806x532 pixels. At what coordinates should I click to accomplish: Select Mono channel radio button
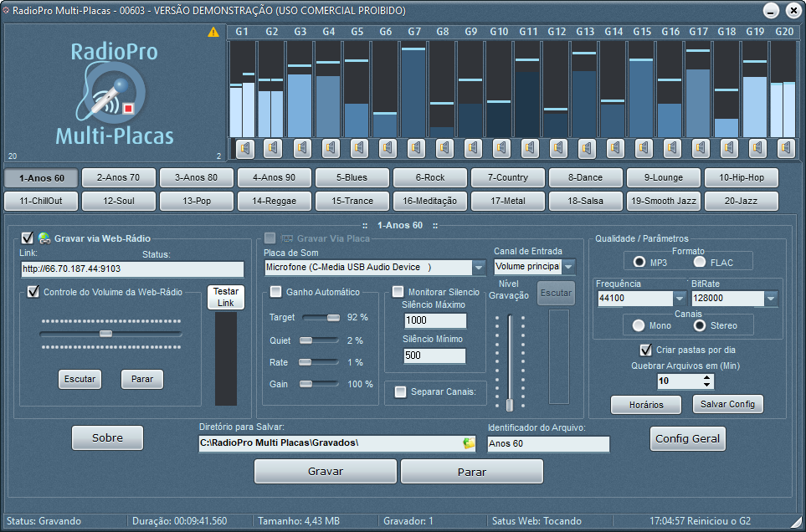(x=639, y=325)
